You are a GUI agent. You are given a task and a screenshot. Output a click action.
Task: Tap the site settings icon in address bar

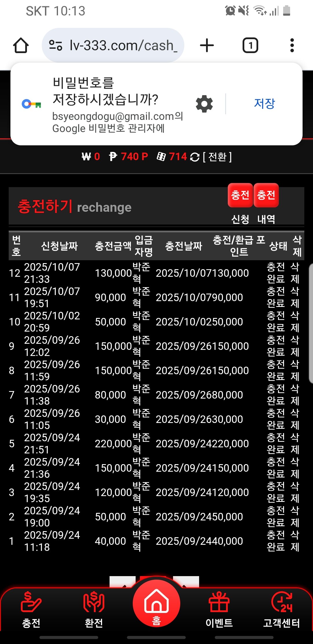tap(56, 46)
